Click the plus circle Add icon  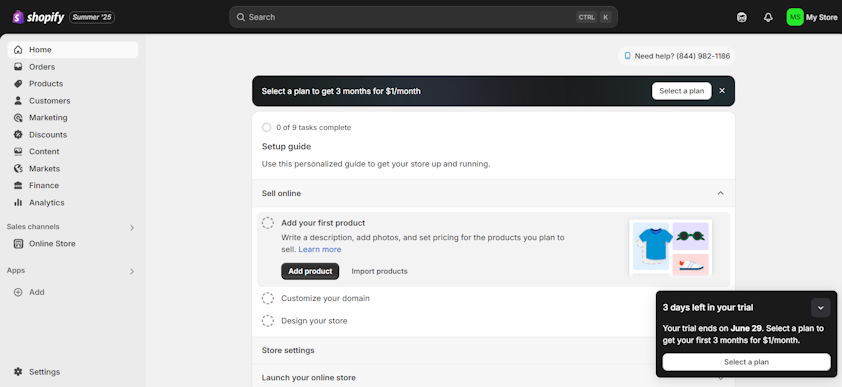click(18, 293)
